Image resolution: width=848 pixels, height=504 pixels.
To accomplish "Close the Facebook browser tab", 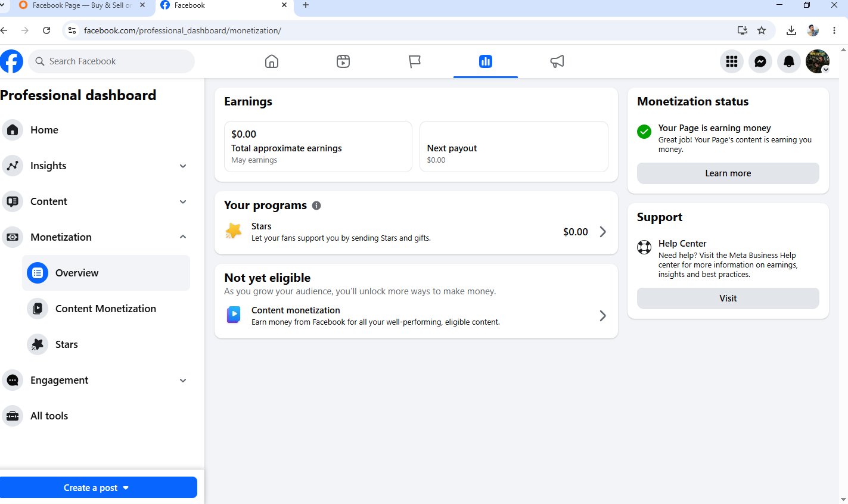I will point(284,5).
